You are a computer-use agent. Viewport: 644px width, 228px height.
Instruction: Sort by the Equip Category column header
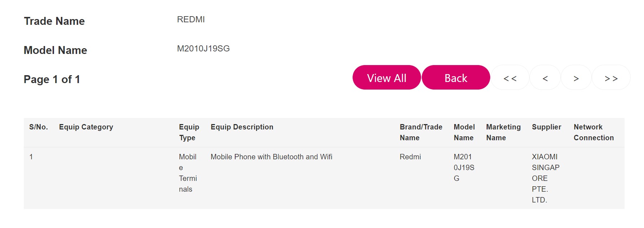[85, 127]
